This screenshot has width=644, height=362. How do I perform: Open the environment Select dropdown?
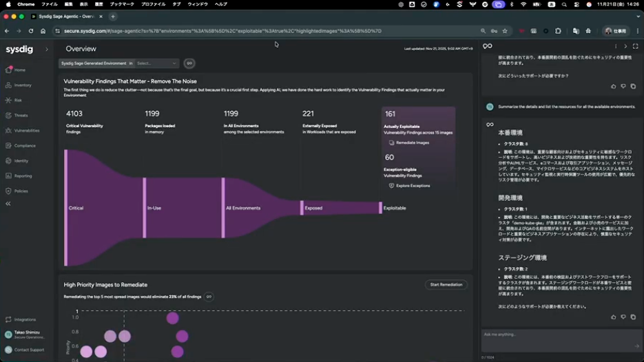click(156, 63)
